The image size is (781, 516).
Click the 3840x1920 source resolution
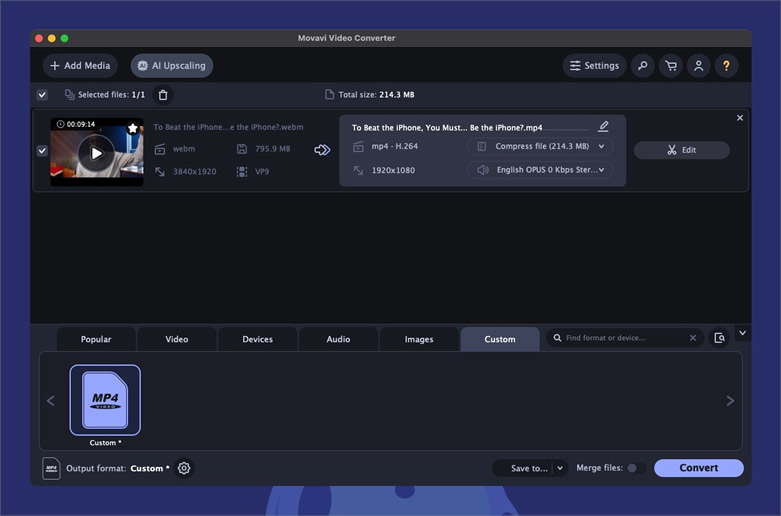pos(194,172)
